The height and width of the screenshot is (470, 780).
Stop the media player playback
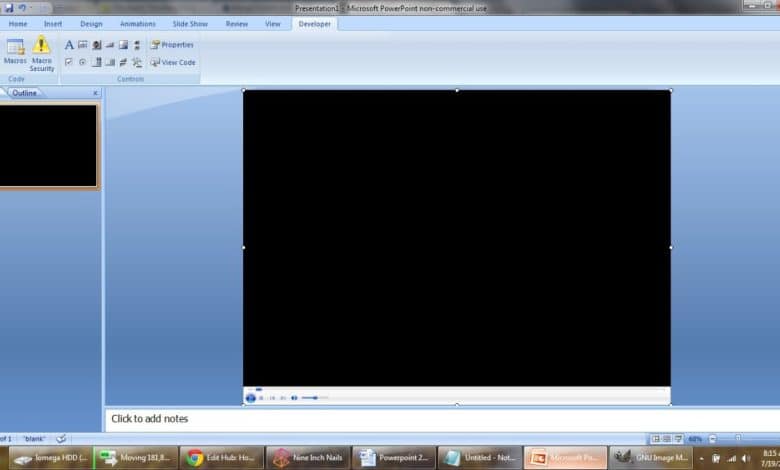click(x=262, y=398)
